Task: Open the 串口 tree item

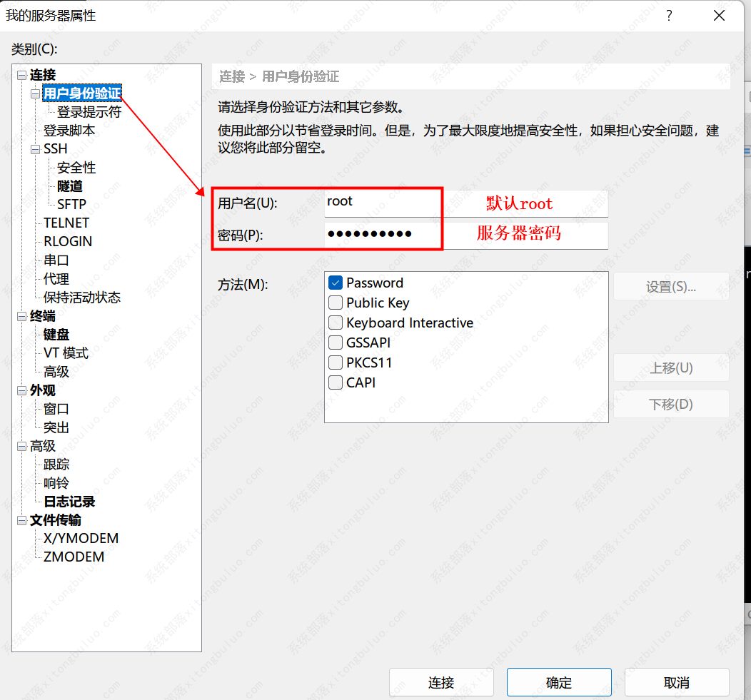Action: pos(56,260)
